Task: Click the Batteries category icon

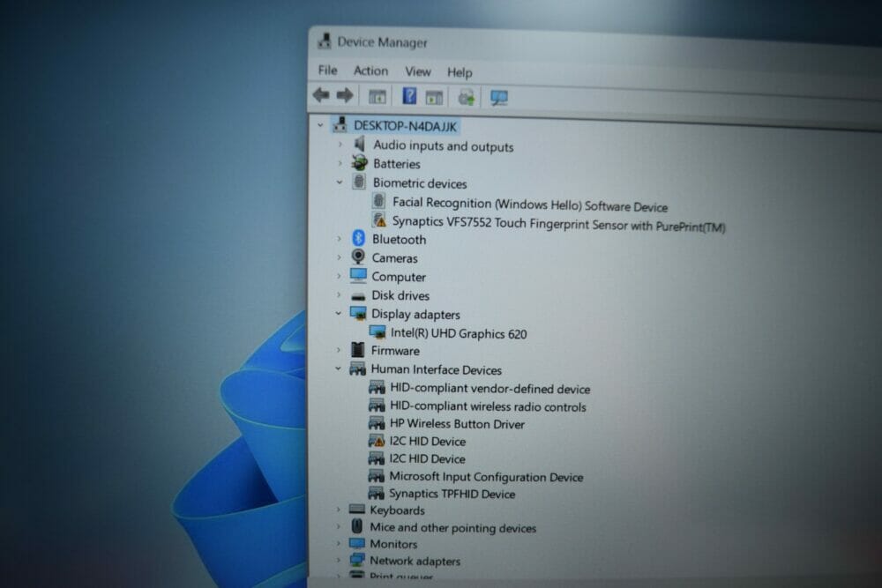Action: (x=360, y=163)
